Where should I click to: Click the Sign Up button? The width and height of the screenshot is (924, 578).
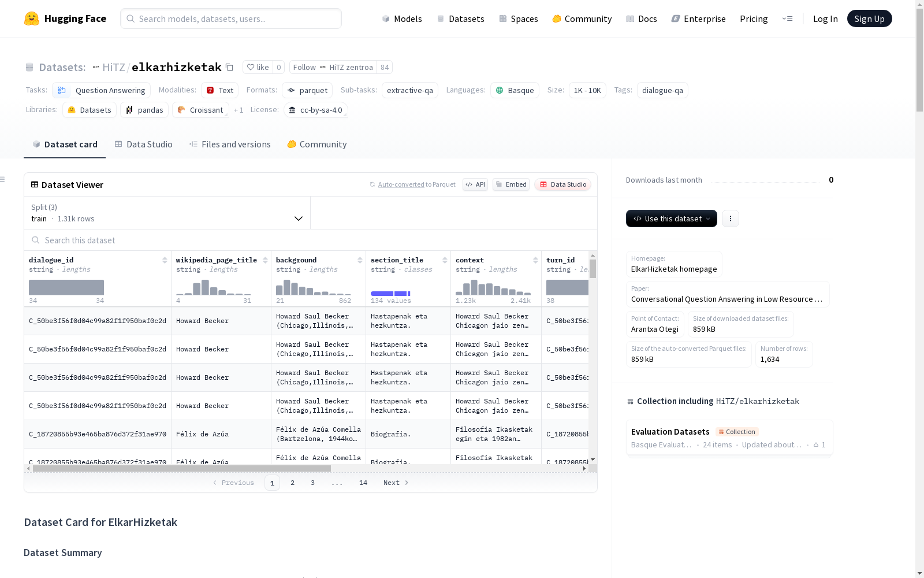(x=869, y=18)
